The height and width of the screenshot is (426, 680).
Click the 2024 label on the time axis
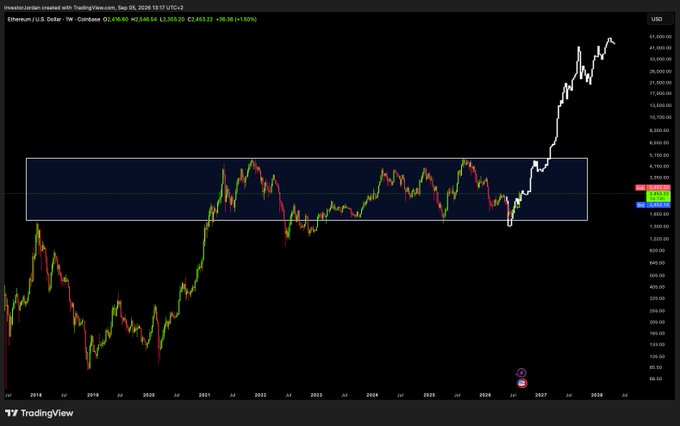pos(372,395)
